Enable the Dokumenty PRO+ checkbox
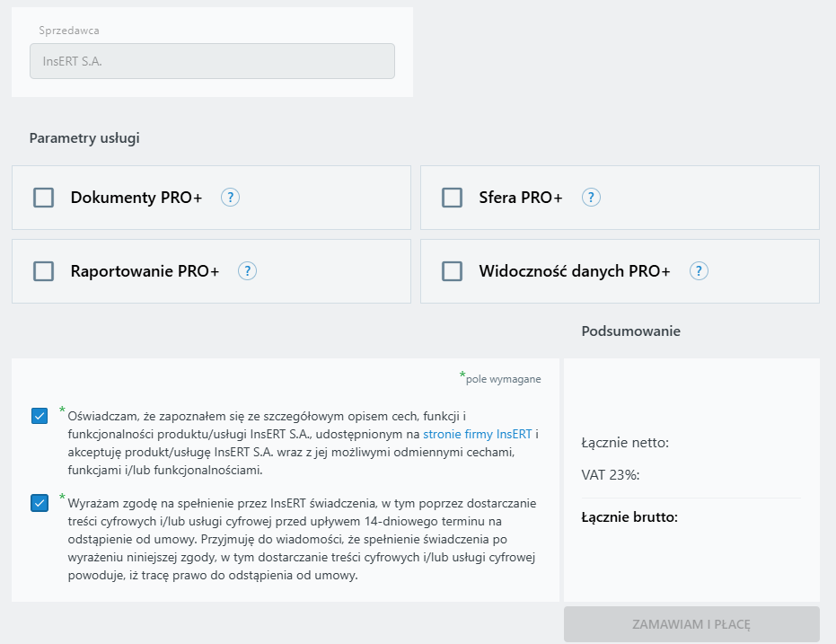This screenshot has width=836, height=644. pyautogui.click(x=43, y=198)
